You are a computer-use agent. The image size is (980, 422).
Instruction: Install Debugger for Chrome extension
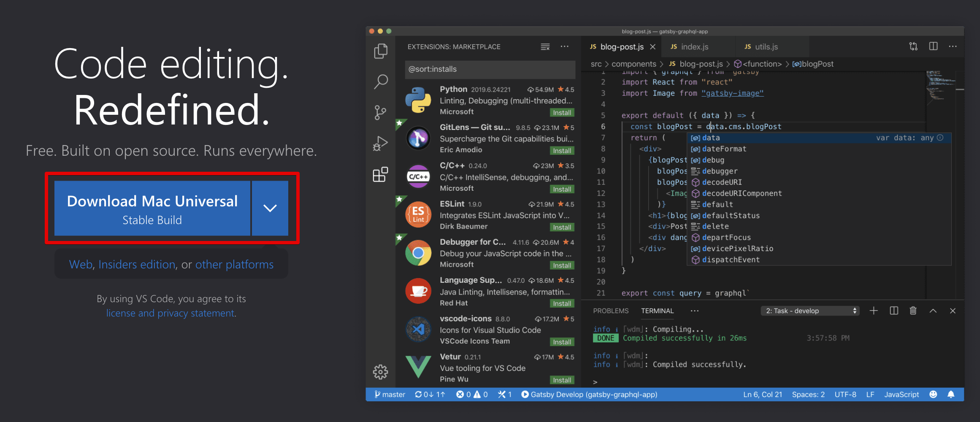(x=562, y=265)
